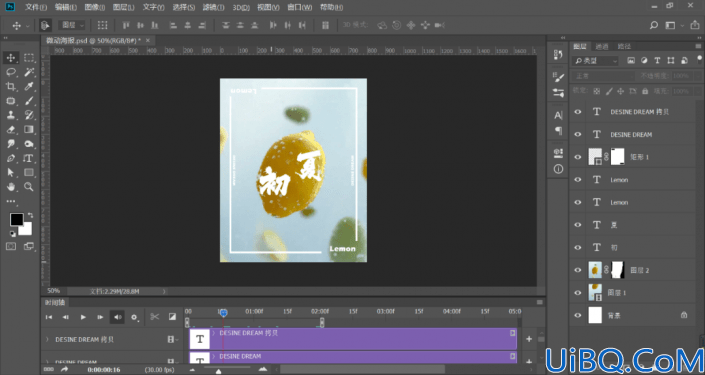
Task: Open the 滤镜 menu
Action: 214,7
